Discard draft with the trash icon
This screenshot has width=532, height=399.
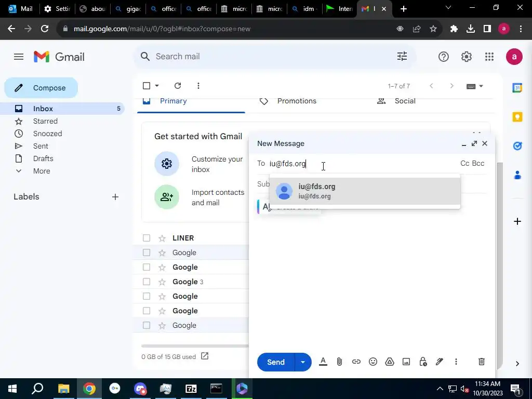482,362
